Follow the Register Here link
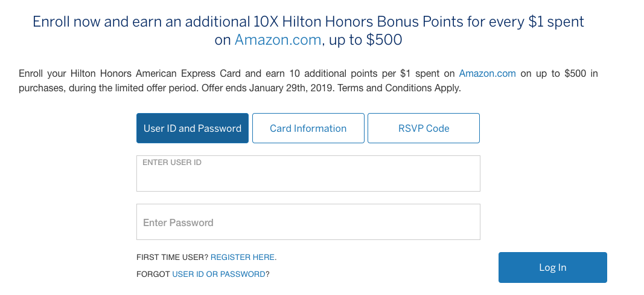Image resolution: width=644 pixels, height=295 pixels. tap(242, 257)
